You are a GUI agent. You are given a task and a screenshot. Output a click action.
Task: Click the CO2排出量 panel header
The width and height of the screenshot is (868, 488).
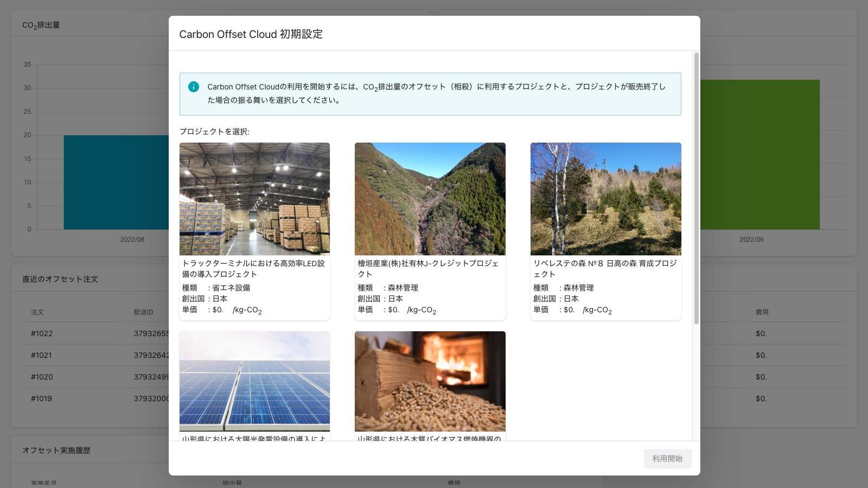coord(41,24)
